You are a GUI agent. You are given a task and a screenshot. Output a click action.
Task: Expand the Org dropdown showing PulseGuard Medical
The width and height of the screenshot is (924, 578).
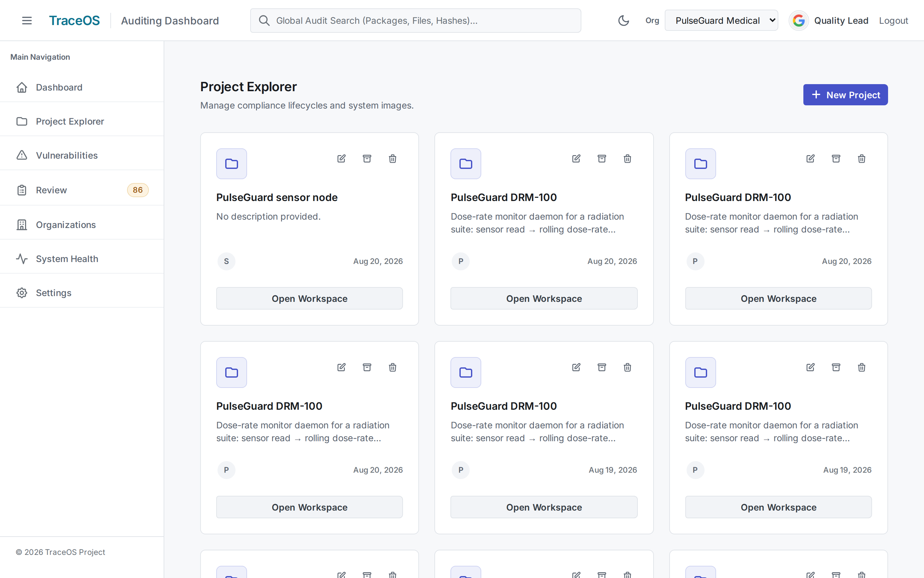[x=721, y=21]
